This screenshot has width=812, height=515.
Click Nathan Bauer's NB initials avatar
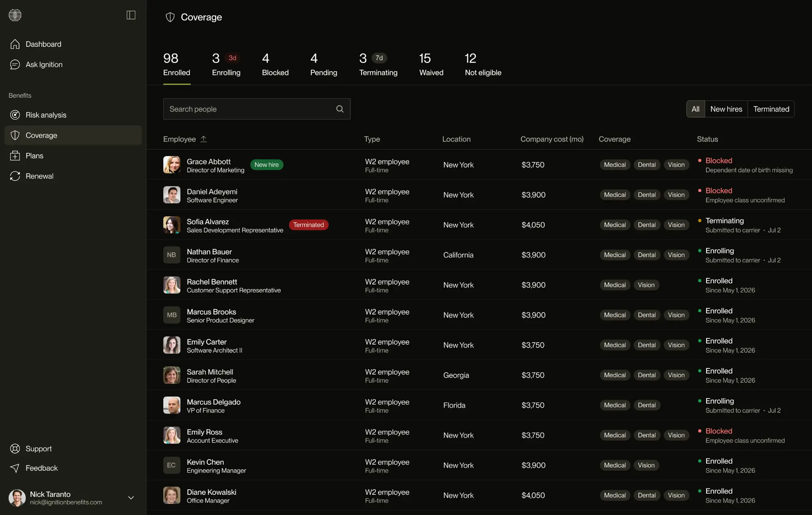point(172,255)
